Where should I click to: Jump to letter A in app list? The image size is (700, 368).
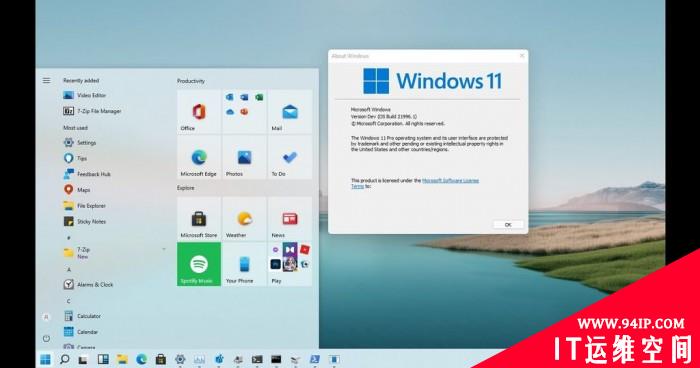[69, 270]
